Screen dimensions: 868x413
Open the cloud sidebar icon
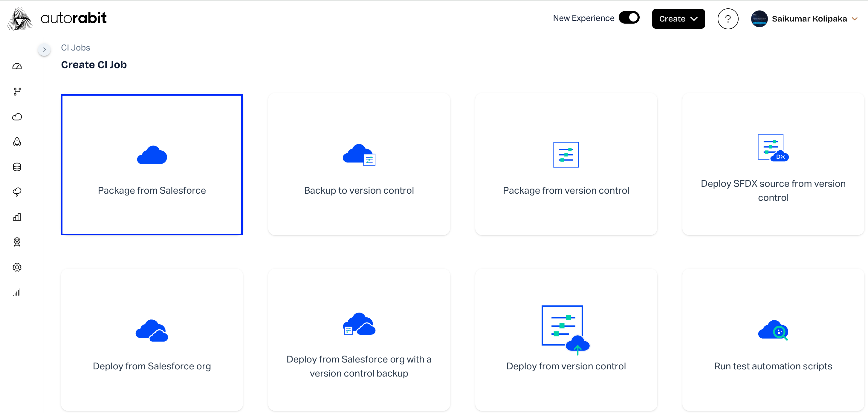point(17,117)
